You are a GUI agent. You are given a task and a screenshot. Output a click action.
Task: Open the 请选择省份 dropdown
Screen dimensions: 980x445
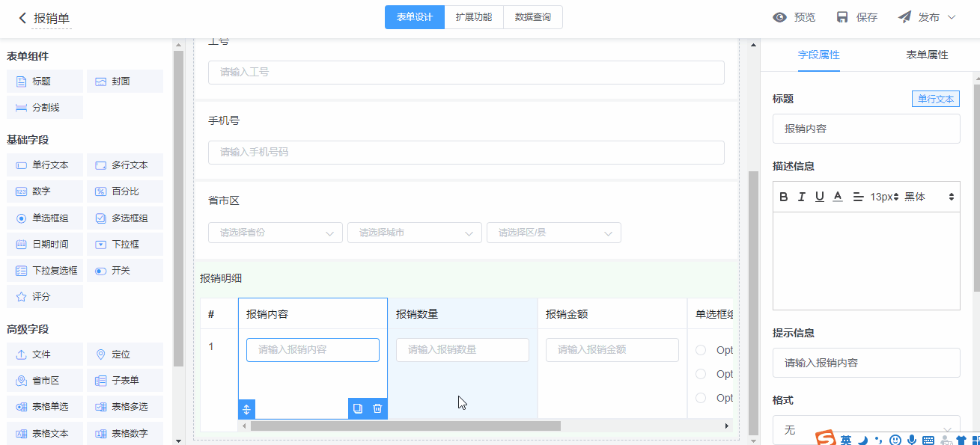pyautogui.click(x=275, y=233)
